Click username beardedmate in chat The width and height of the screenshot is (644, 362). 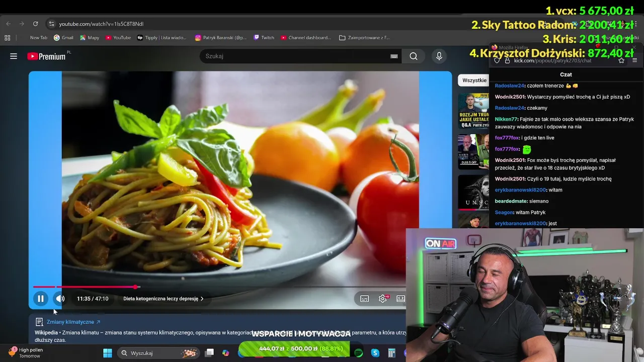511,201
